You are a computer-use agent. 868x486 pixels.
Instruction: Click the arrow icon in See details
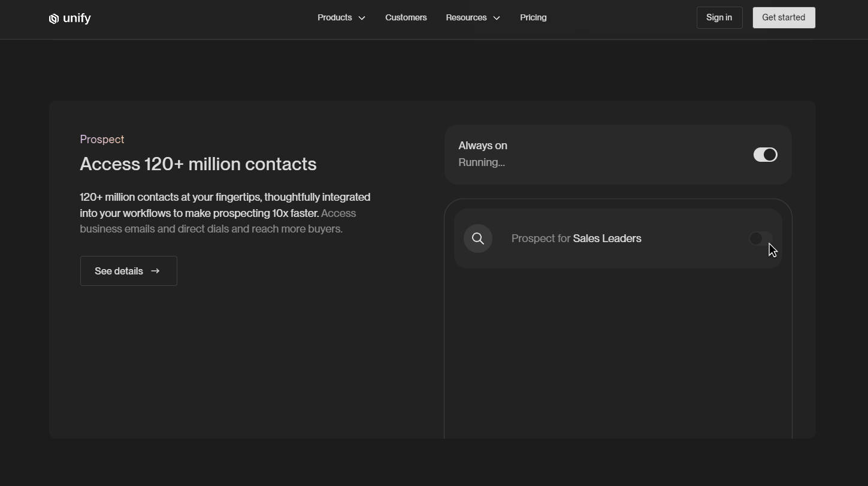pyautogui.click(x=156, y=271)
